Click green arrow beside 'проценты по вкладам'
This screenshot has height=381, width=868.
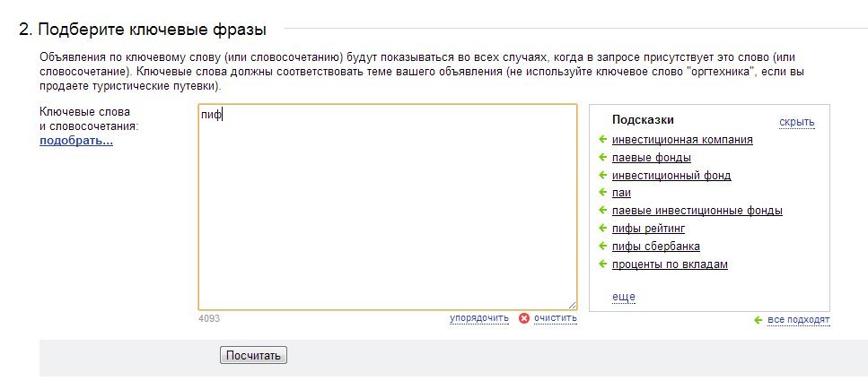603,264
